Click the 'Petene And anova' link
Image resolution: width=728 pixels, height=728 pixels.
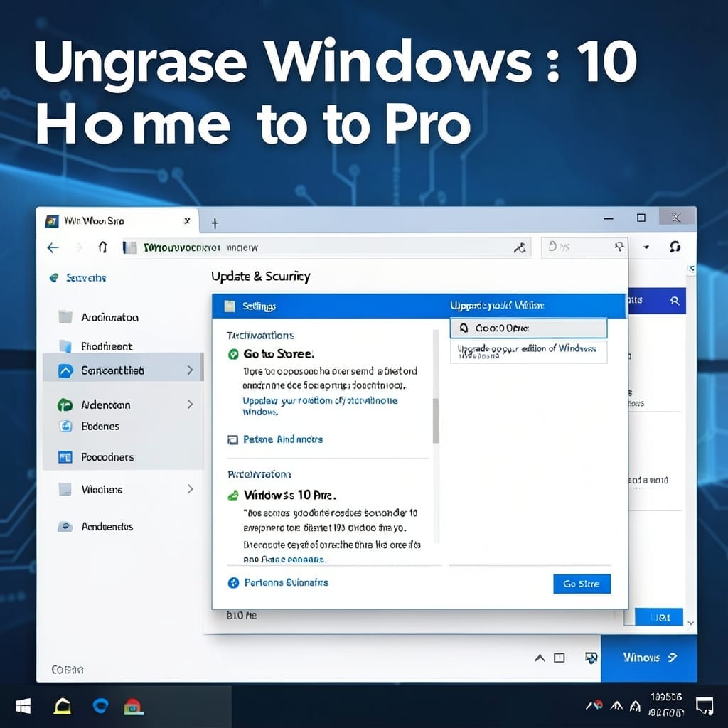coord(283,439)
